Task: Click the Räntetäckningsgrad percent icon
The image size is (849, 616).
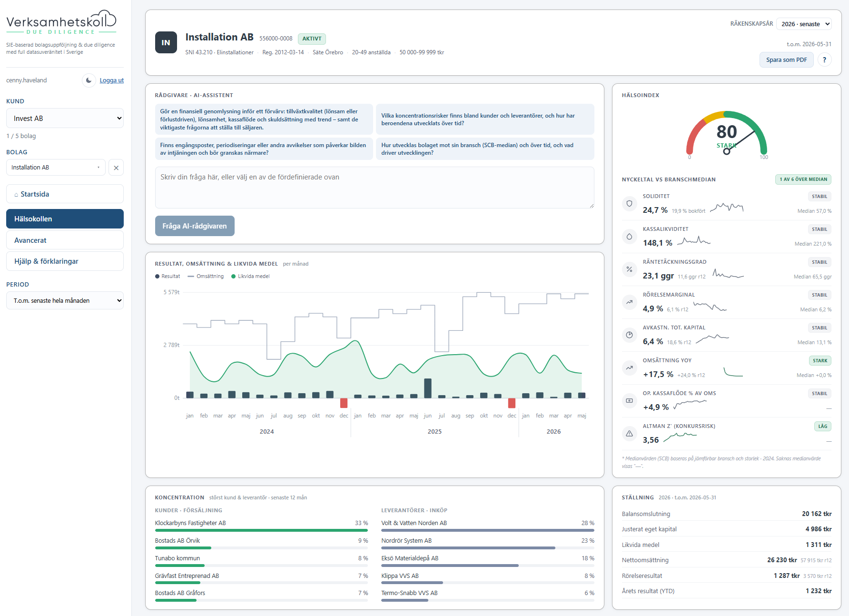Action: tap(629, 269)
